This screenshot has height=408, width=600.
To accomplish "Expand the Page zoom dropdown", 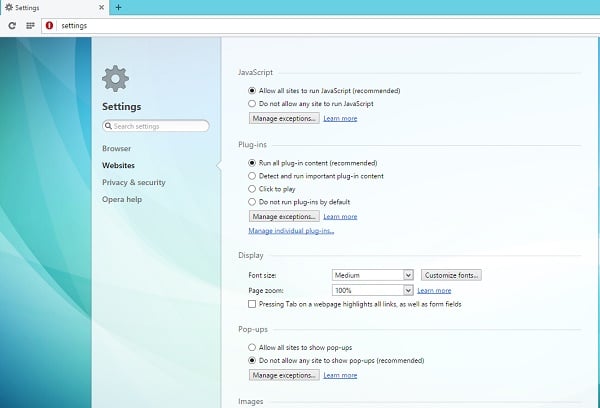I will click(x=372, y=290).
